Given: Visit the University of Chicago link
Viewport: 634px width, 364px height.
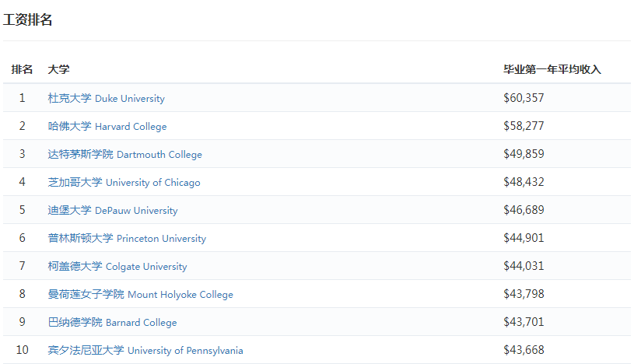Looking at the screenshot, I should click(x=124, y=183).
